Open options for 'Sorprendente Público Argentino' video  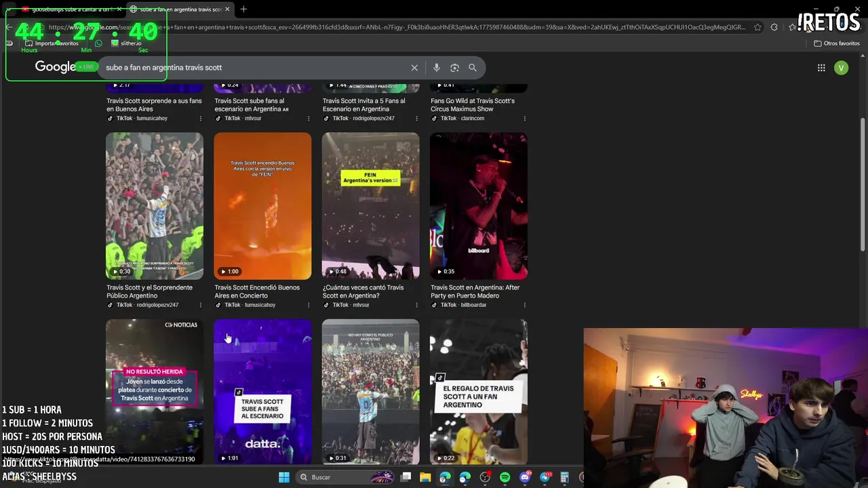(x=200, y=305)
